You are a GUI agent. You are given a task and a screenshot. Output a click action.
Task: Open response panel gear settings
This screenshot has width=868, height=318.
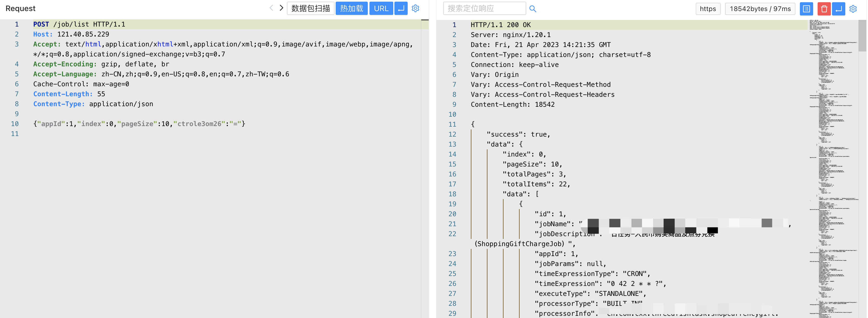click(x=853, y=9)
